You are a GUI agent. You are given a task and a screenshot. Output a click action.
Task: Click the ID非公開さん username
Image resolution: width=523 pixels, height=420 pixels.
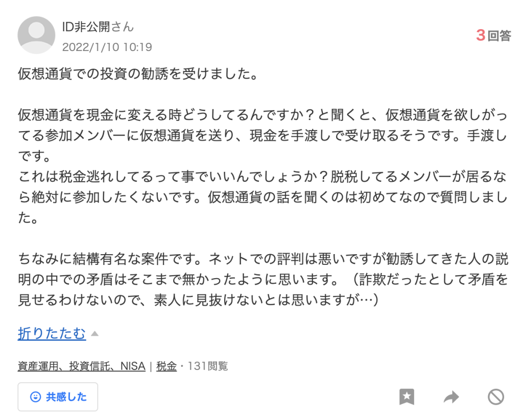pos(98,27)
